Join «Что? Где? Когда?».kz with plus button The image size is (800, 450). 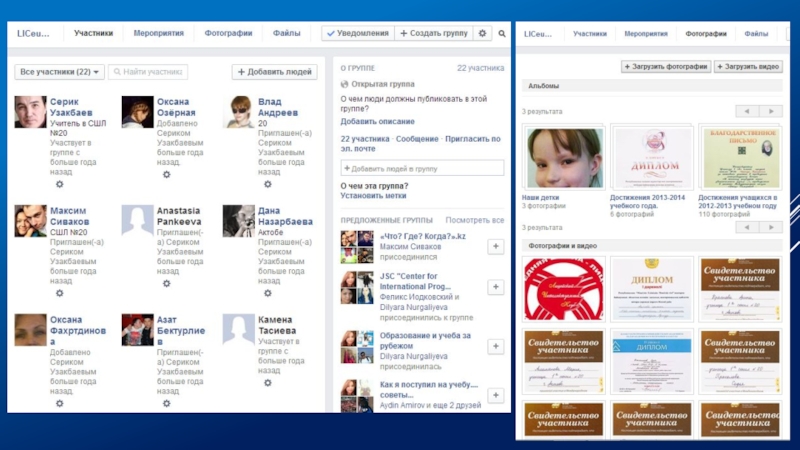pos(495,246)
